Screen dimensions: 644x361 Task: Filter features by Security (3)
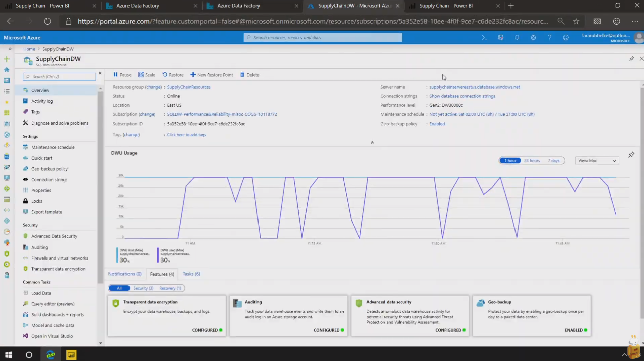143,288
